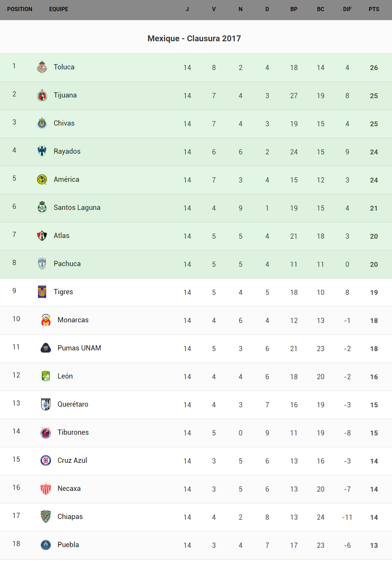Click the EQUIPE column header
The width and height of the screenshot is (392, 561).
pyautogui.click(x=59, y=9)
